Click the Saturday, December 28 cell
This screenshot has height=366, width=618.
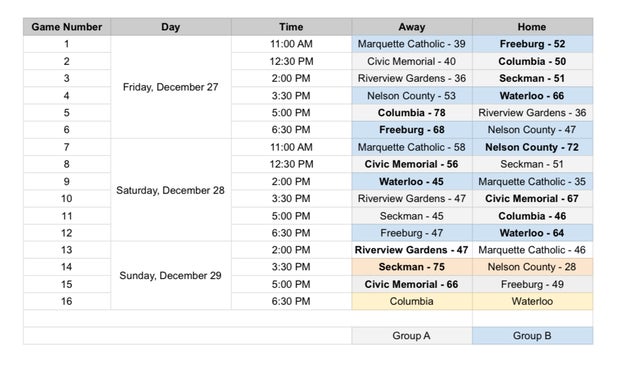171,190
